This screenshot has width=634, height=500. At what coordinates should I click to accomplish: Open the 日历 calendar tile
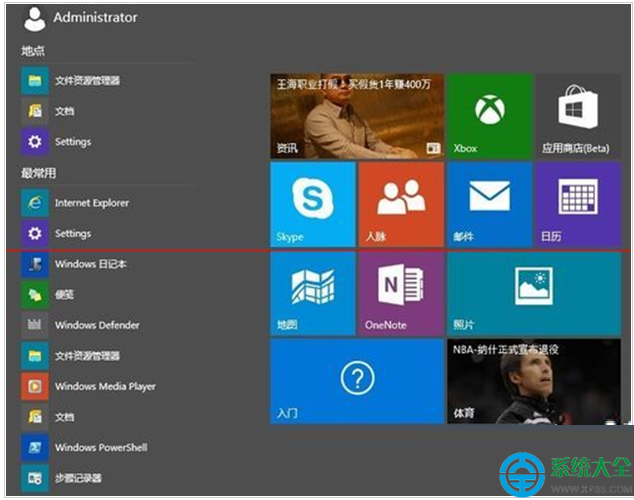(578, 205)
